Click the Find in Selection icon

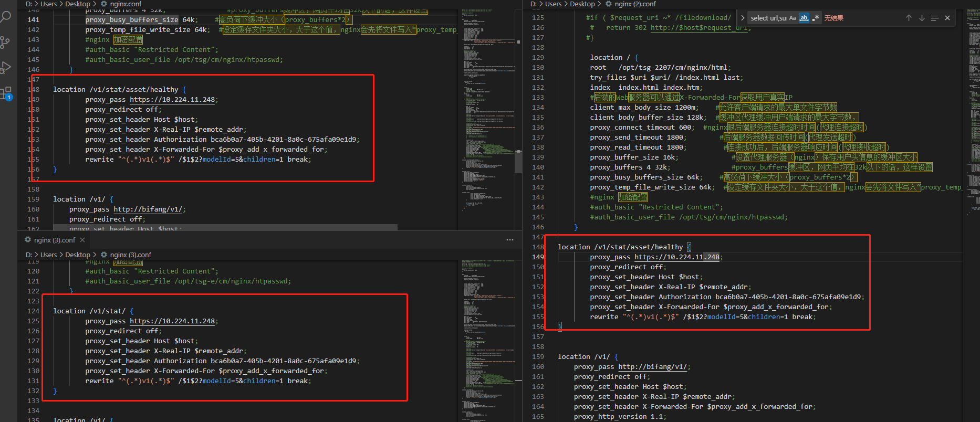(934, 18)
